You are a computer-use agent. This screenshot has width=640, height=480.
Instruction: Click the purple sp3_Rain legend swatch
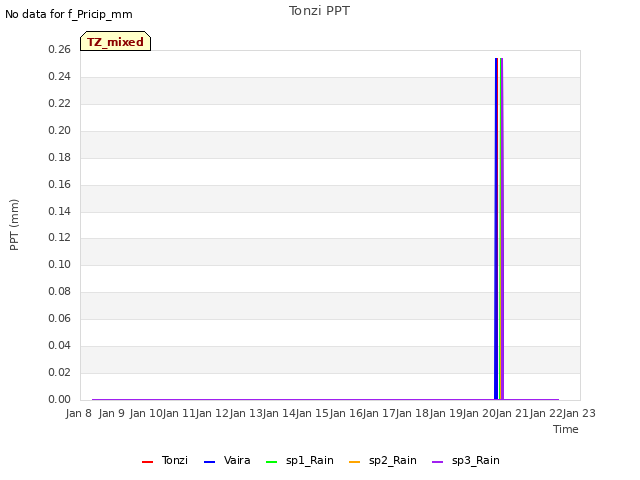[x=438, y=462]
